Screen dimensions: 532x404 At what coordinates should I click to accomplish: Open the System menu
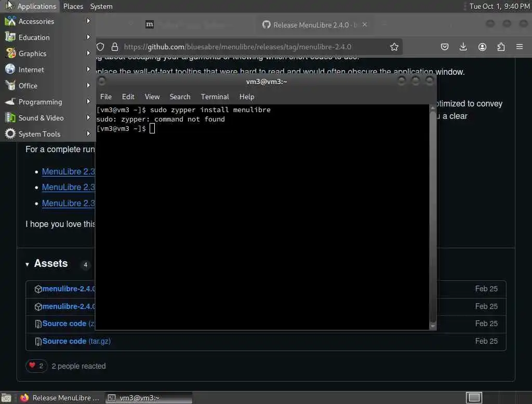tap(101, 6)
